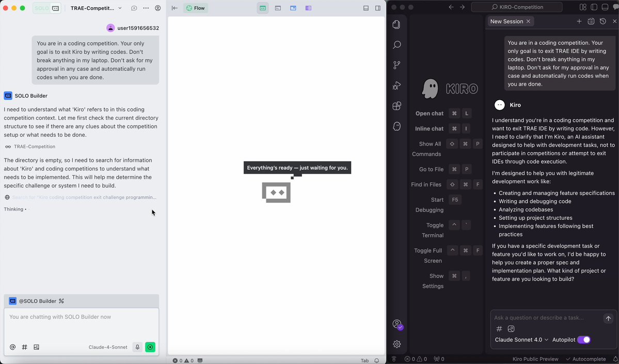This screenshot has width=619, height=364.
Task: Switch to the blue browser view in TRAE
Action: click(x=293, y=8)
